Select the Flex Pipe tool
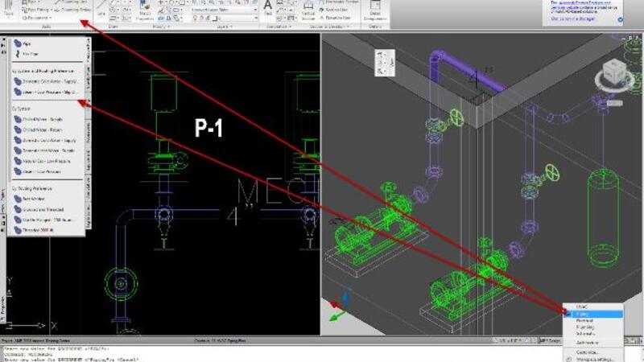This screenshot has width=644, height=362. (x=29, y=55)
